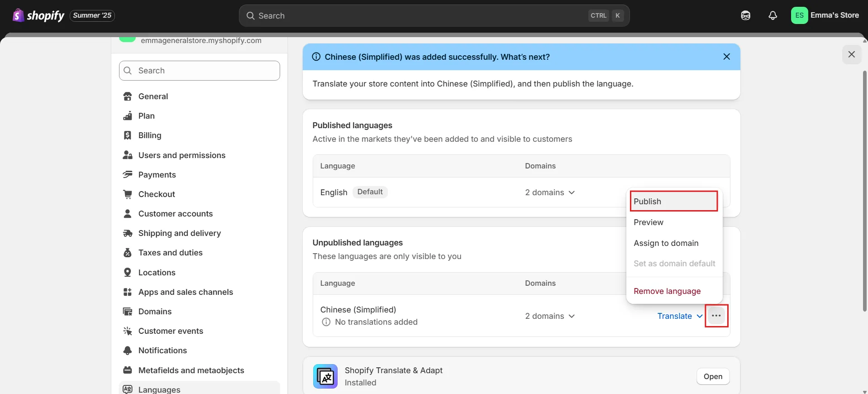The height and width of the screenshot is (394, 868).
Task: Click the Metafields and metaobjects icon
Action: (128, 370)
